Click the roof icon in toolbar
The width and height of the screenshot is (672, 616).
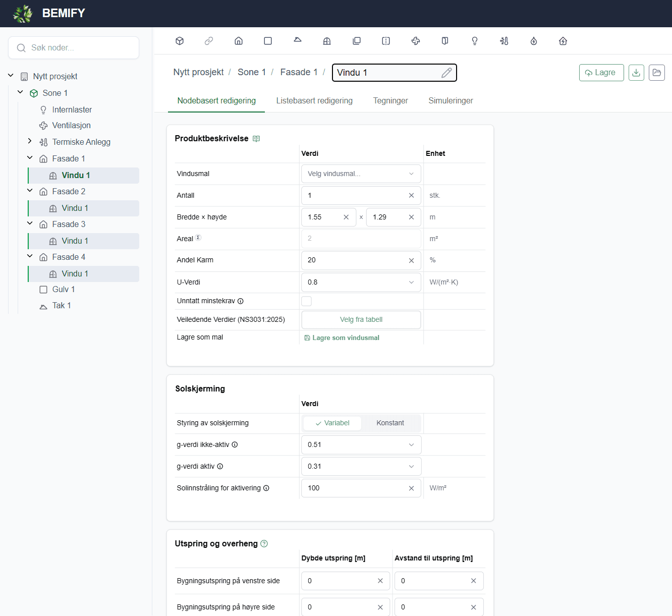[x=298, y=40]
